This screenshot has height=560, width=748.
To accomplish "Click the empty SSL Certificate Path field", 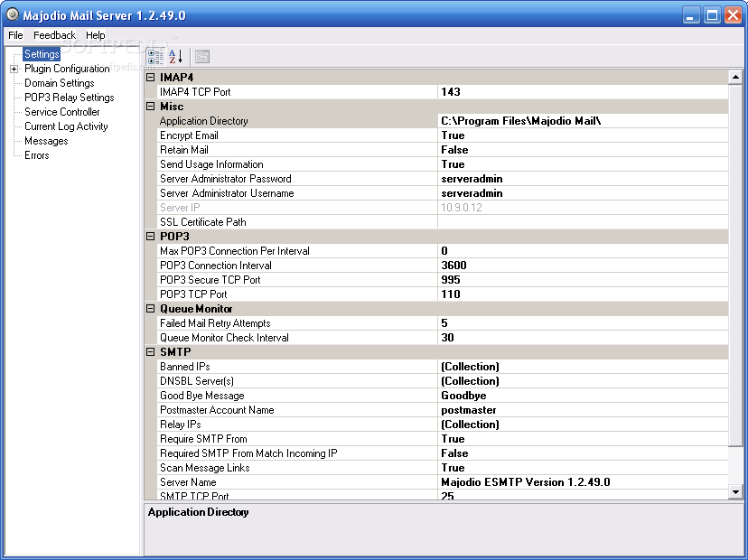I will [x=583, y=222].
